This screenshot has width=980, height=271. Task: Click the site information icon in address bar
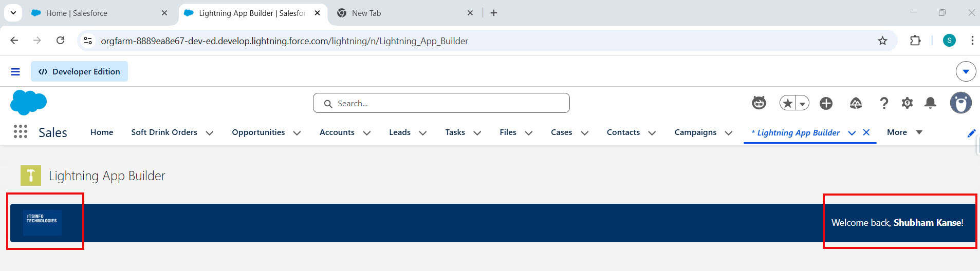click(x=88, y=41)
